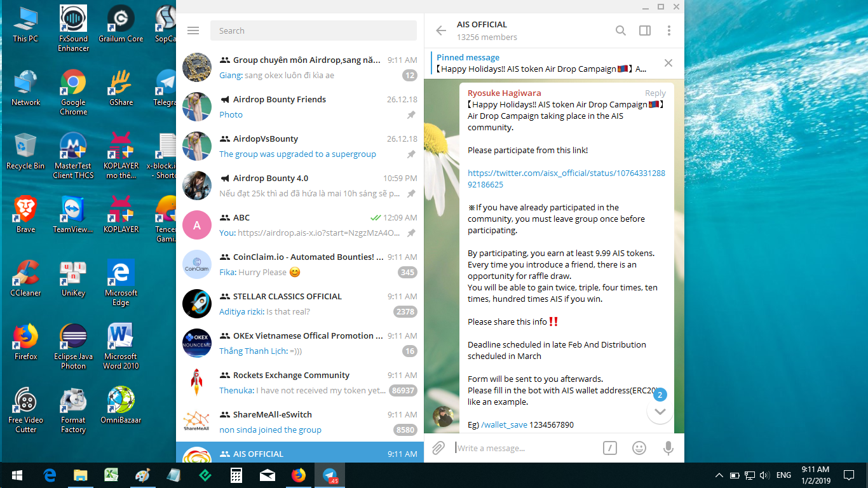Select the Microsoft Edge desktop shortcut
The height and width of the screenshot is (488, 868).
pyautogui.click(x=121, y=283)
